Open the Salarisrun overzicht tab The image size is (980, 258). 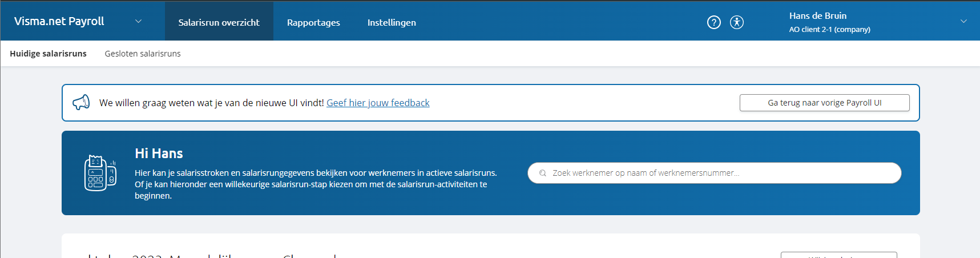coord(219,22)
